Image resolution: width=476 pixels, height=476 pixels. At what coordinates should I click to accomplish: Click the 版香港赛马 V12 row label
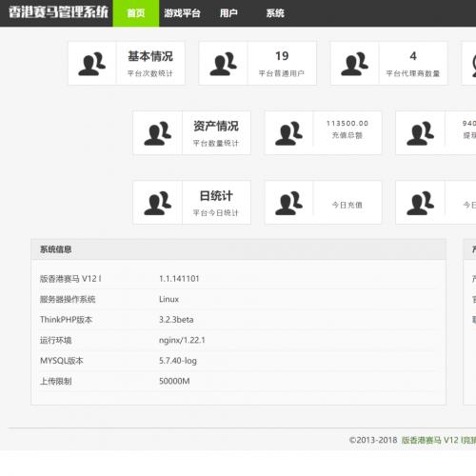[70, 279]
